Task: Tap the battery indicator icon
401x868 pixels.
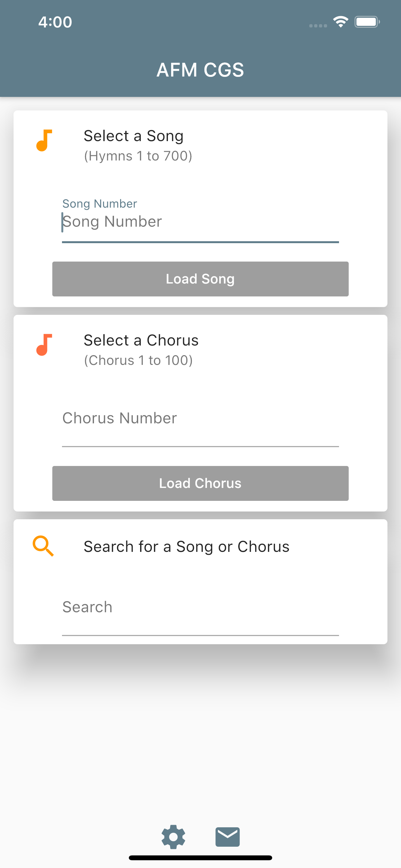Action: (x=367, y=22)
